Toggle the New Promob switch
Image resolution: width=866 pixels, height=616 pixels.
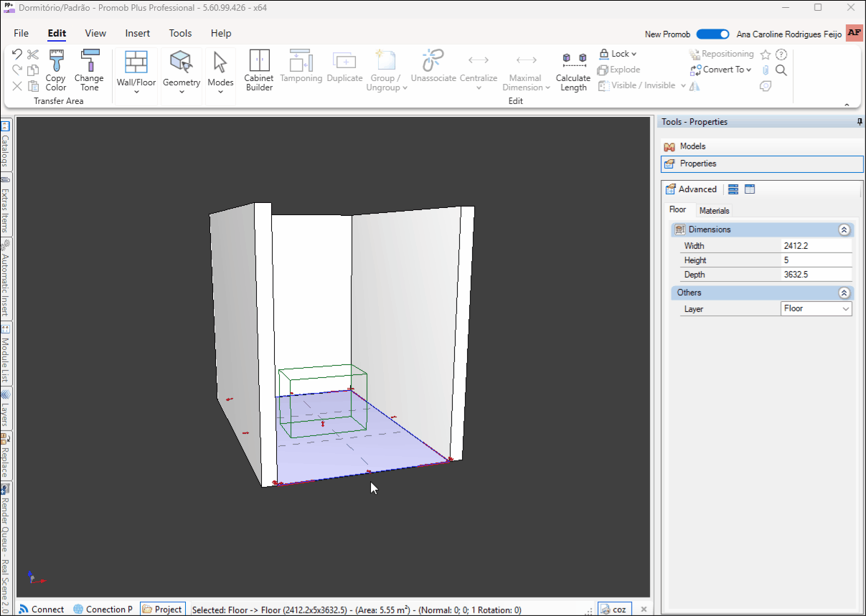pos(712,34)
